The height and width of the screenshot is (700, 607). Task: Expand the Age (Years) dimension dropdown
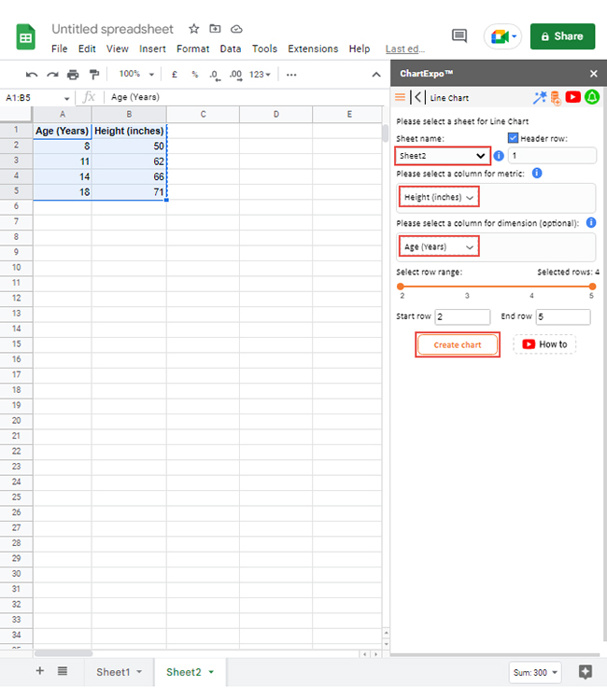(440, 246)
